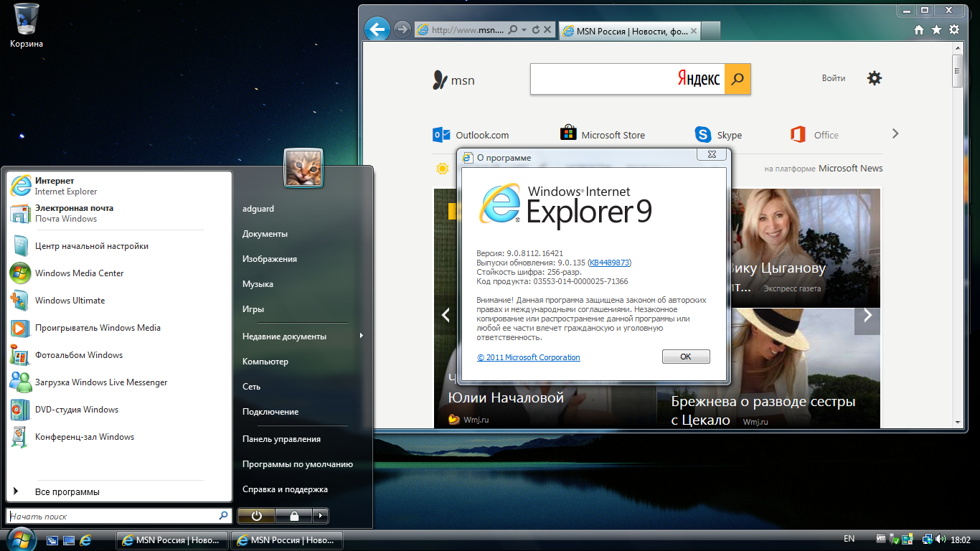Stop loading with the address bar X

pos(547,30)
